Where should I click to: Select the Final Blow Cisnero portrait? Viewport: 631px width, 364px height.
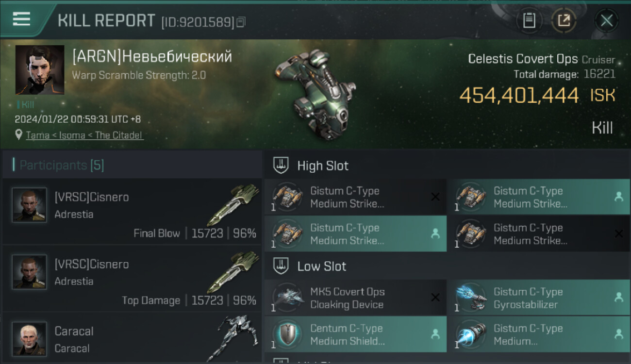coord(29,205)
